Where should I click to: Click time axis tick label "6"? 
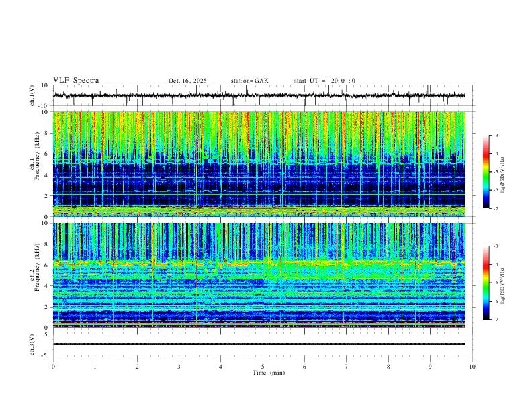tap(304, 367)
